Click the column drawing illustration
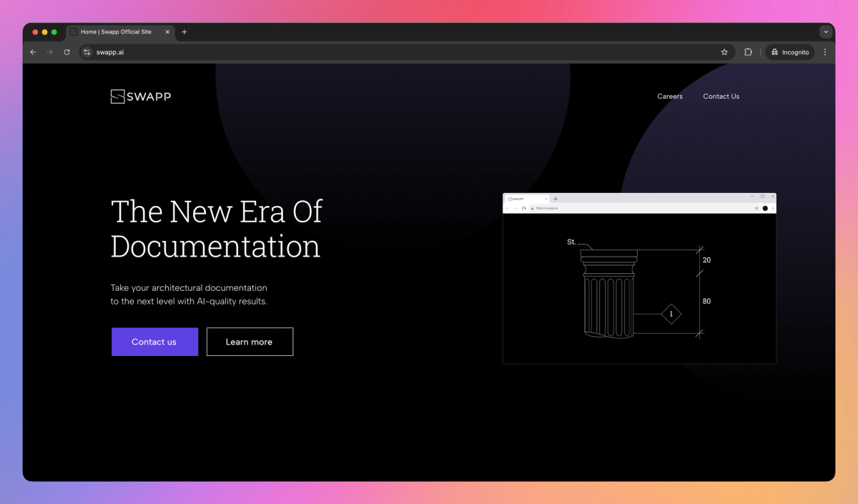Screen dimensions: 858x504 click(x=609, y=292)
